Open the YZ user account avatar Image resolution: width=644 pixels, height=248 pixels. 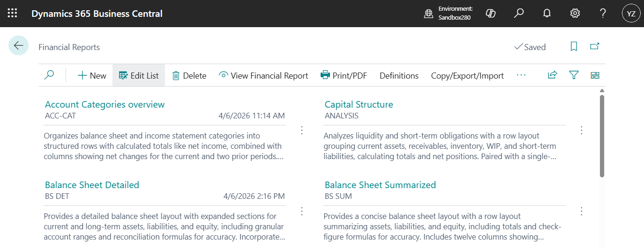click(631, 14)
